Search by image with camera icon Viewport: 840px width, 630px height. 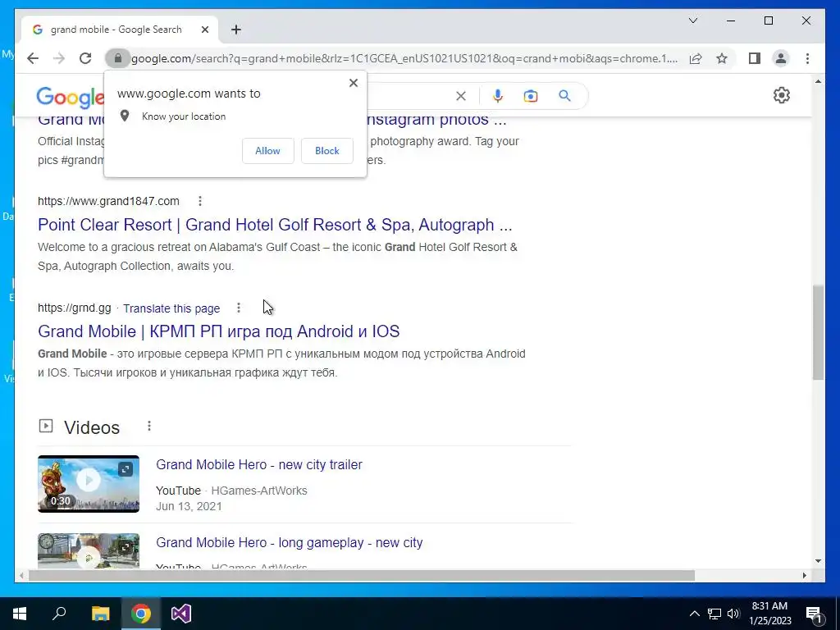(531, 96)
